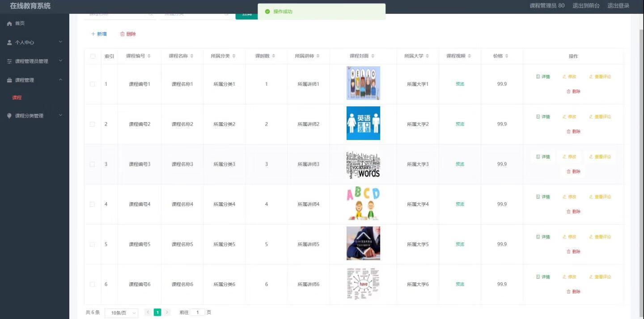Click the sort arrows on 所属分类 column
644x319 pixels.
(x=234, y=56)
